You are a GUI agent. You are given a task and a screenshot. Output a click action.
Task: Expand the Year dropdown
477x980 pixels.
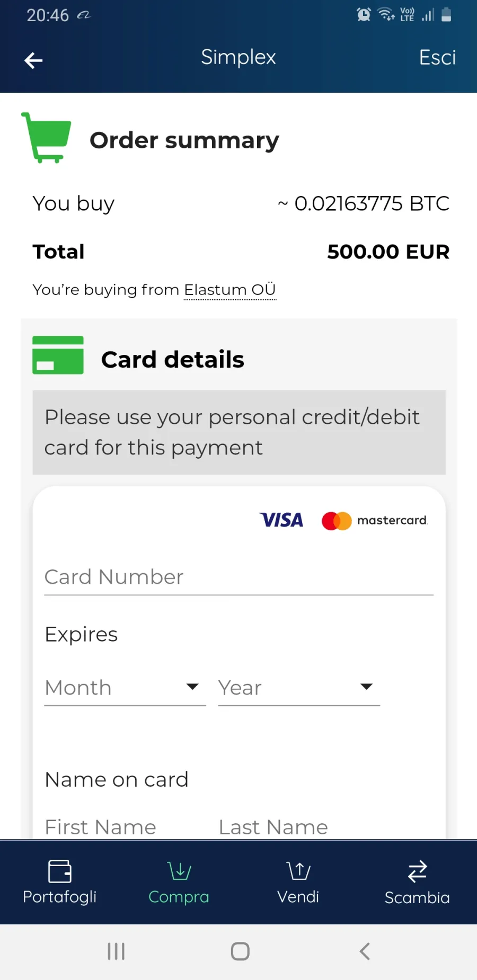tap(299, 688)
